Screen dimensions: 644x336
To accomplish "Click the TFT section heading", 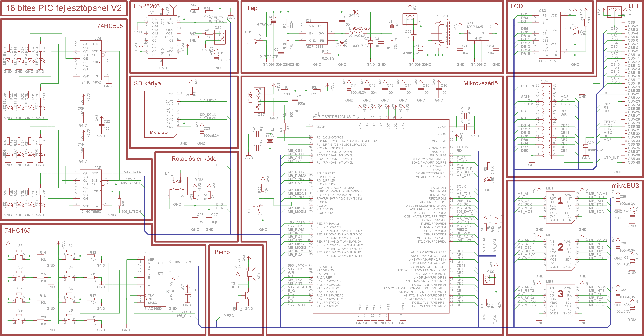I will (x=633, y=6).
